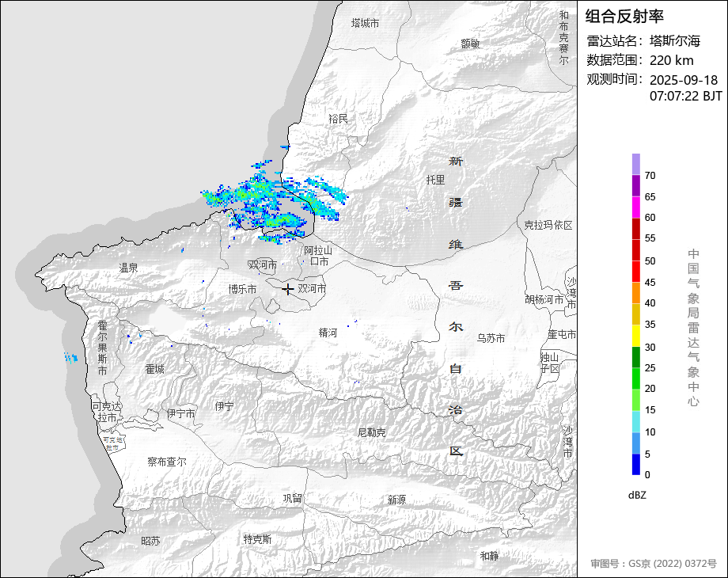Click the 阿拉山口市 map label
The image size is (728, 578).
click(318, 256)
